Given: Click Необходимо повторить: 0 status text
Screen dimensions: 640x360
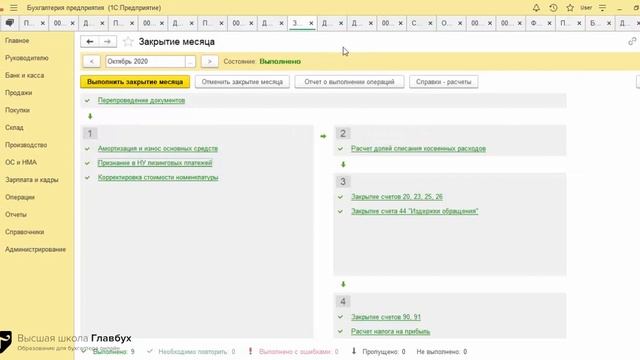Looking at the screenshot, I should click(x=196, y=352).
